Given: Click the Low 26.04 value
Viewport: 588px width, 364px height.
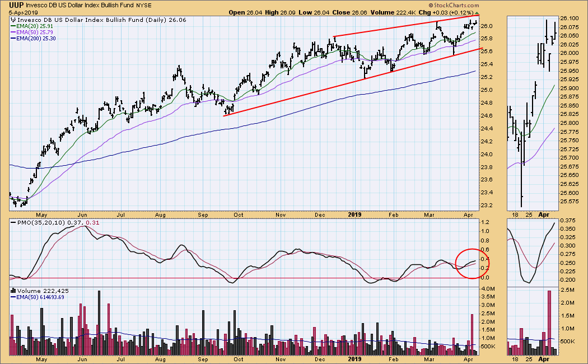Looking at the screenshot, I should click(314, 12).
